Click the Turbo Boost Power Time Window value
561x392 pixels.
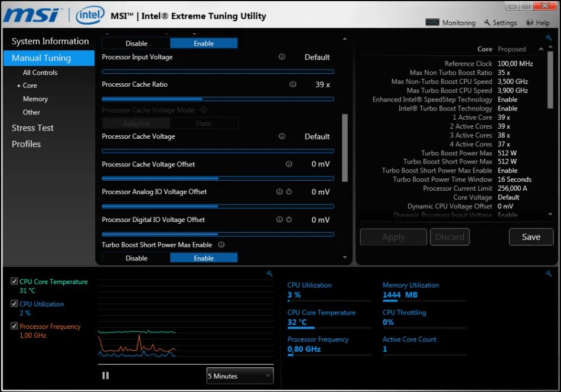[x=514, y=179]
